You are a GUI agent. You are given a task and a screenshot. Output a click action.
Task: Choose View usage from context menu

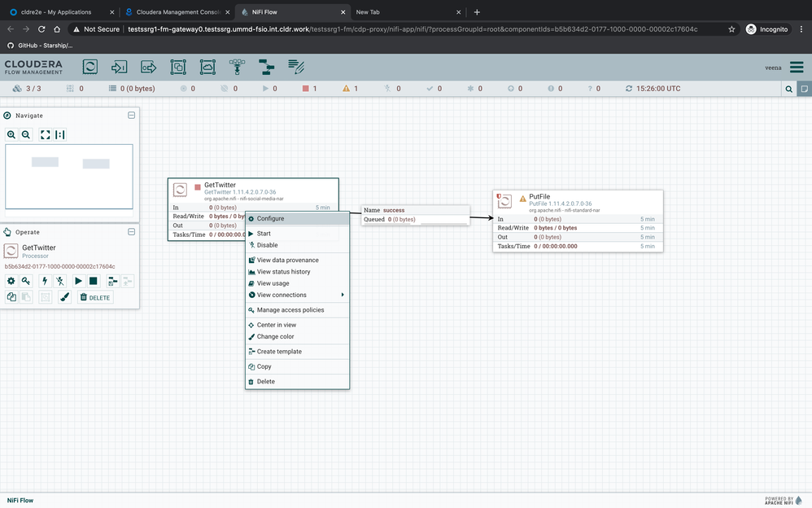(x=297, y=283)
